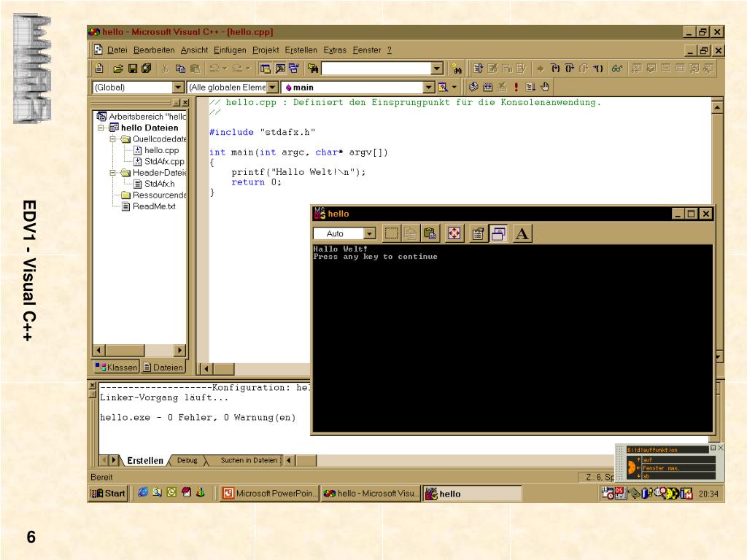Image resolution: width=747 pixels, height=560 pixels.
Task: Toggle the Background icon in hello console
Action: click(498, 234)
